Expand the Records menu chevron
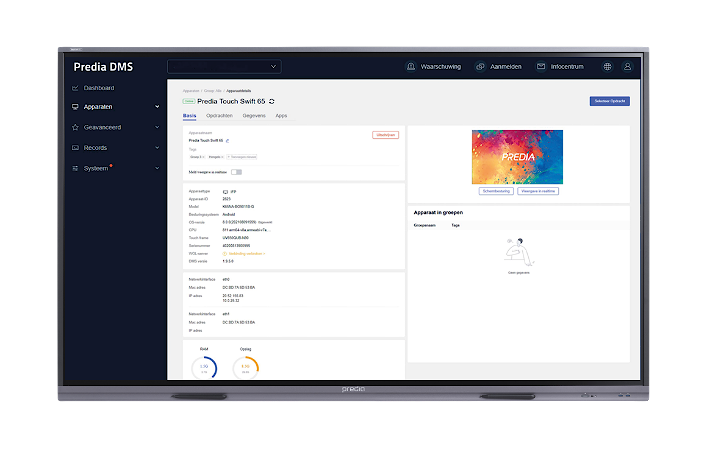 pos(157,147)
